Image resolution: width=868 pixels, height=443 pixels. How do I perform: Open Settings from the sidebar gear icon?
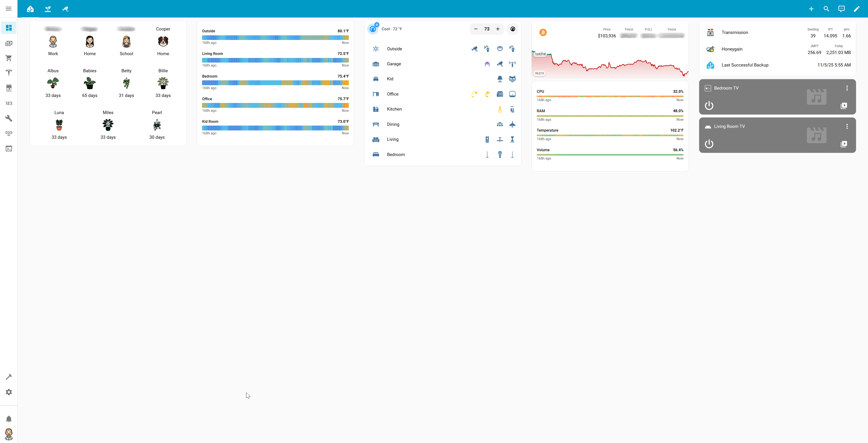tap(9, 392)
